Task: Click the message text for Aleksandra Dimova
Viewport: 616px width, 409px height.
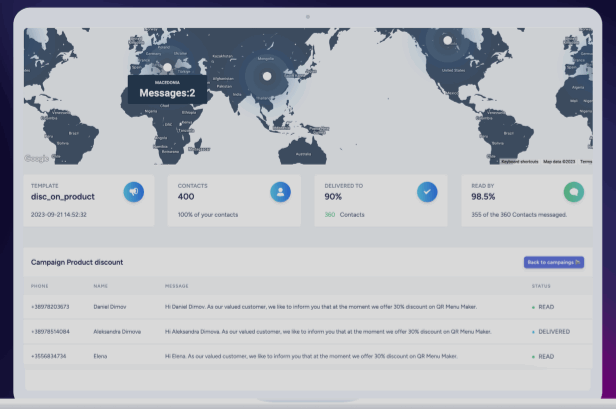Action: coord(328,332)
